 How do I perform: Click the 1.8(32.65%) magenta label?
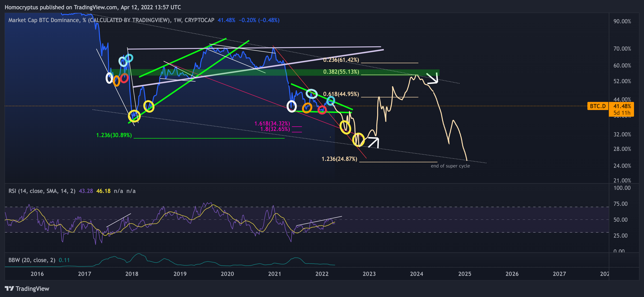(275, 129)
